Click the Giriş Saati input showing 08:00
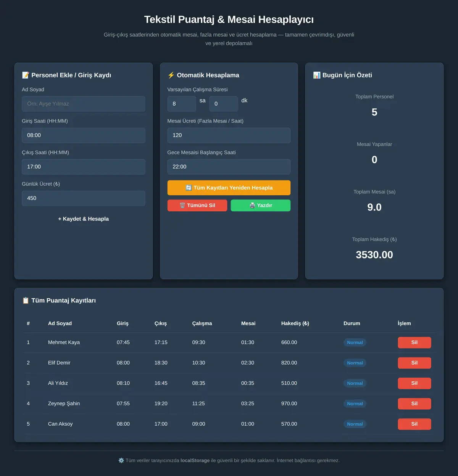 (84, 135)
